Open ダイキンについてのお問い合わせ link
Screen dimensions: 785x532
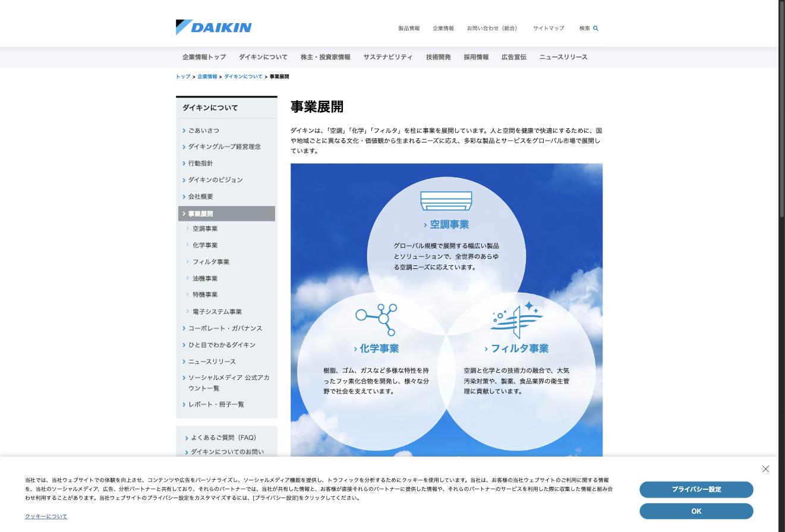(228, 452)
